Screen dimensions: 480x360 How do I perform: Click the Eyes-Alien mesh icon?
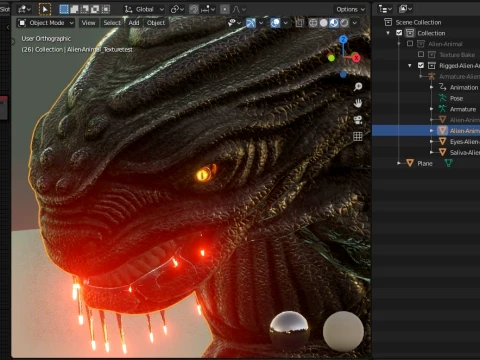[x=442, y=141]
